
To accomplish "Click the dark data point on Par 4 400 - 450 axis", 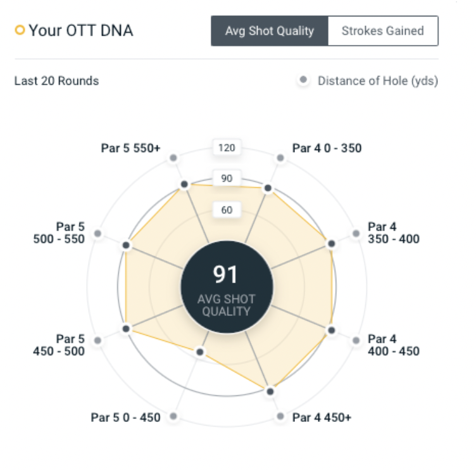I will pos(330,330).
